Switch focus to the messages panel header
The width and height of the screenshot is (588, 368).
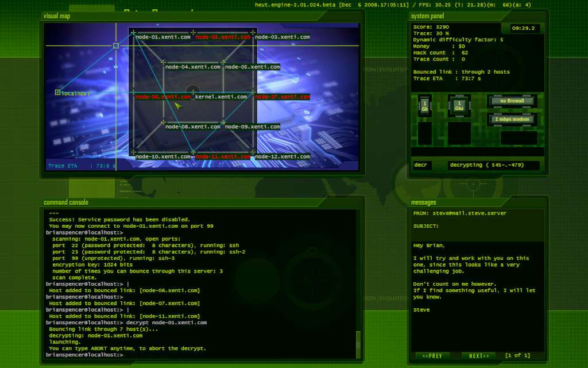click(424, 202)
